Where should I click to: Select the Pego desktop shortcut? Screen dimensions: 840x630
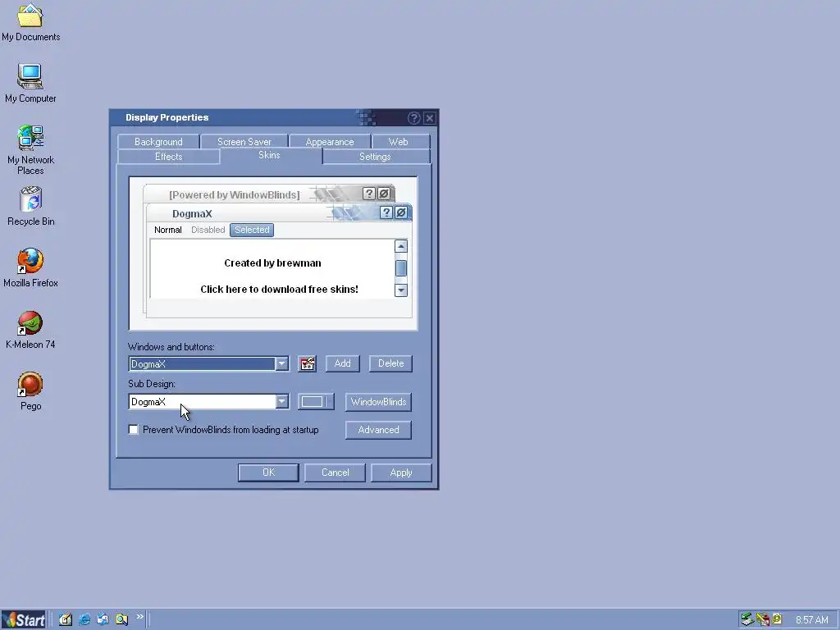[30, 391]
